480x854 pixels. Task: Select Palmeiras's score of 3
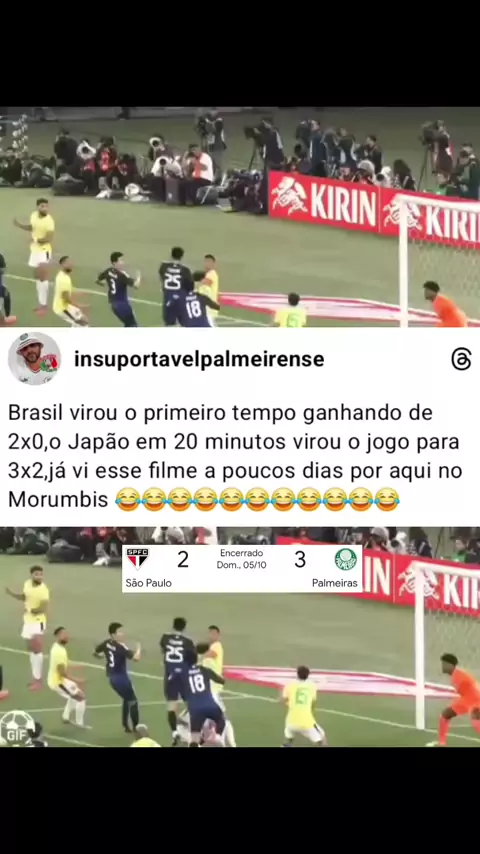(x=300, y=560)
